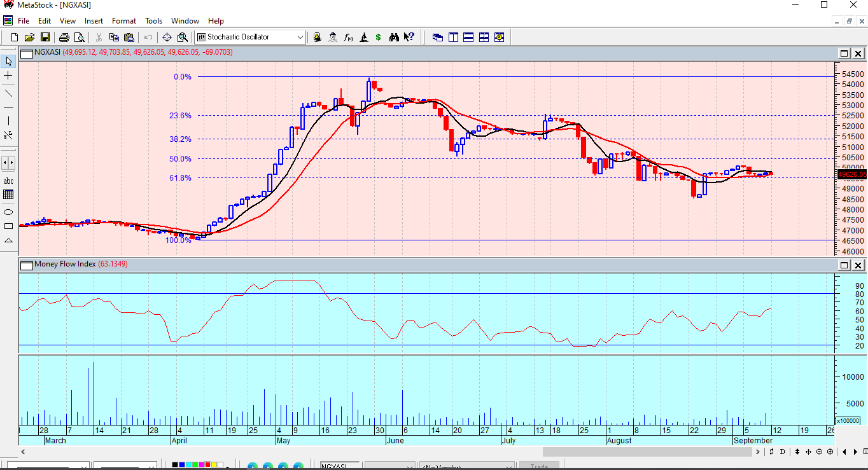
Task: Save the chart with the diskette icon
Action: [x=45, y=37]
